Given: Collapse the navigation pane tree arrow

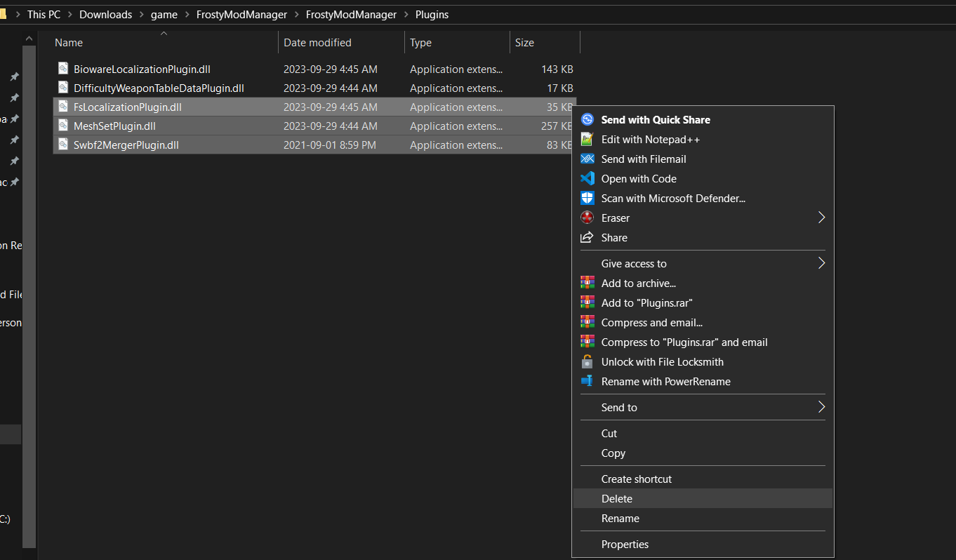Looking at the screenshot, I should 29,38.
